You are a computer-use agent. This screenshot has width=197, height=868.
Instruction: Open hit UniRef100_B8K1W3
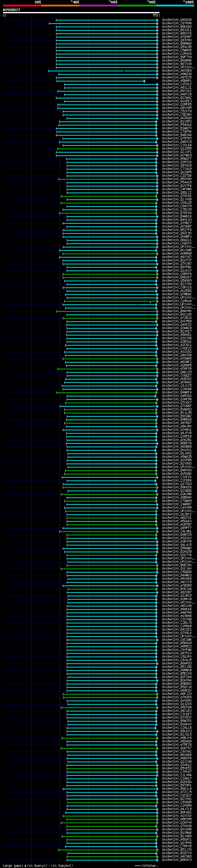(177, 26)
